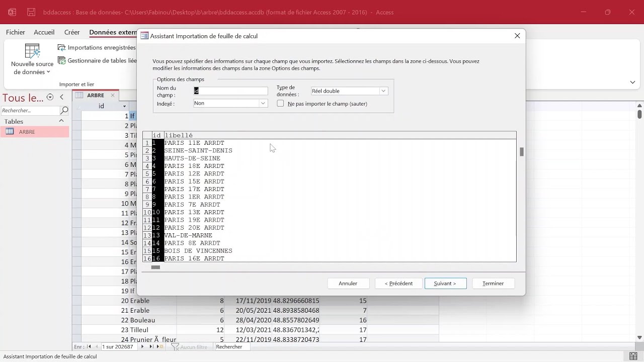Collapse the ribbon with the chevron
644x362 pixels.
click(632, 82)
